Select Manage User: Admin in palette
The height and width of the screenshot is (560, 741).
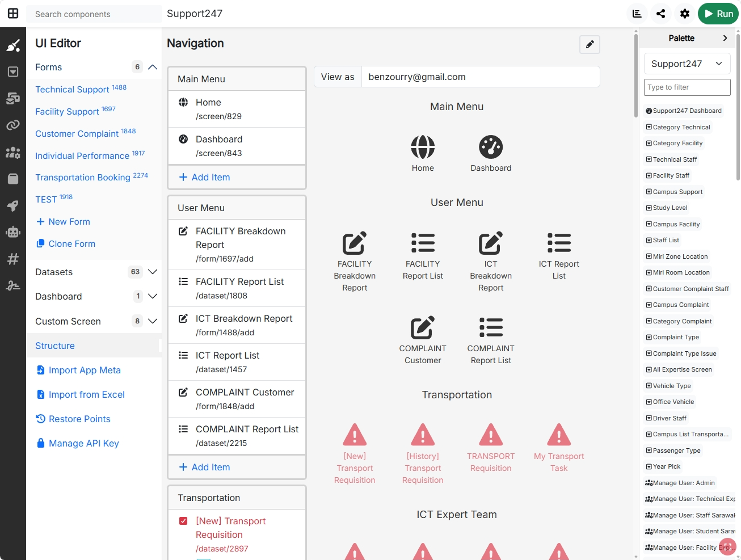(680, 483)
